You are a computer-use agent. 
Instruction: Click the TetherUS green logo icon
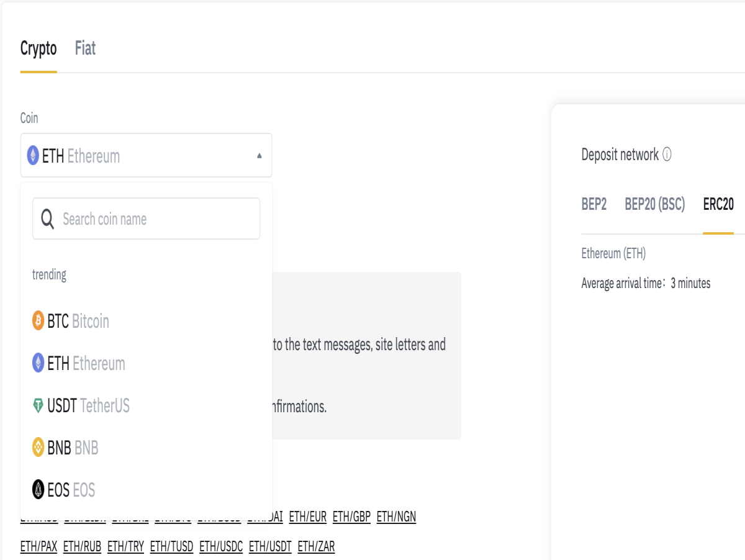point(38,406)
